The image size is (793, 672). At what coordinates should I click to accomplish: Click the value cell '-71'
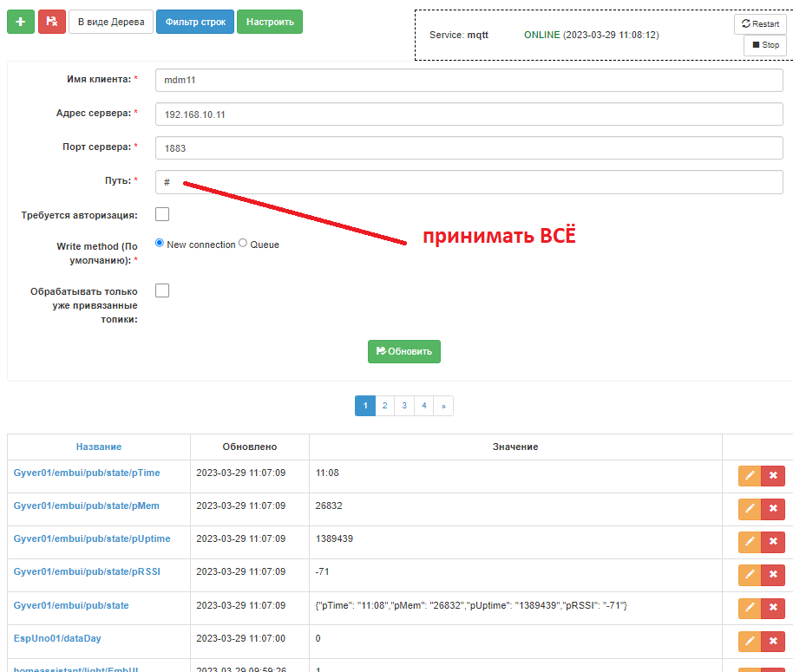(x=322, y=571)
